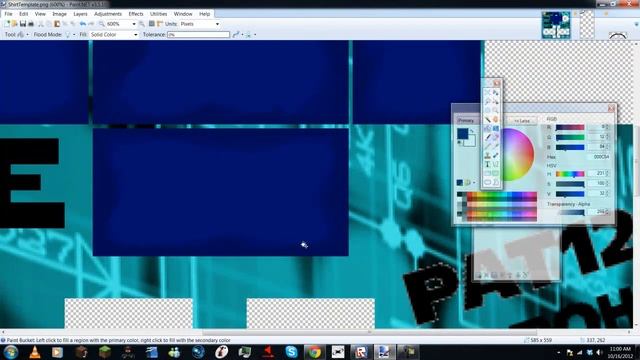Open the Utilities menu
The height and width of the screenshot is (360, 640).
point(158,14)
